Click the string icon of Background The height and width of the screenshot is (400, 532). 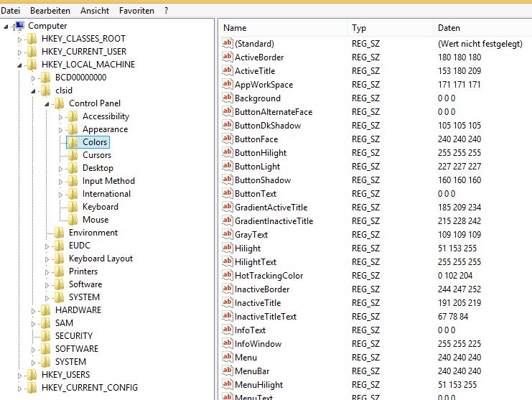pos(227,98)
